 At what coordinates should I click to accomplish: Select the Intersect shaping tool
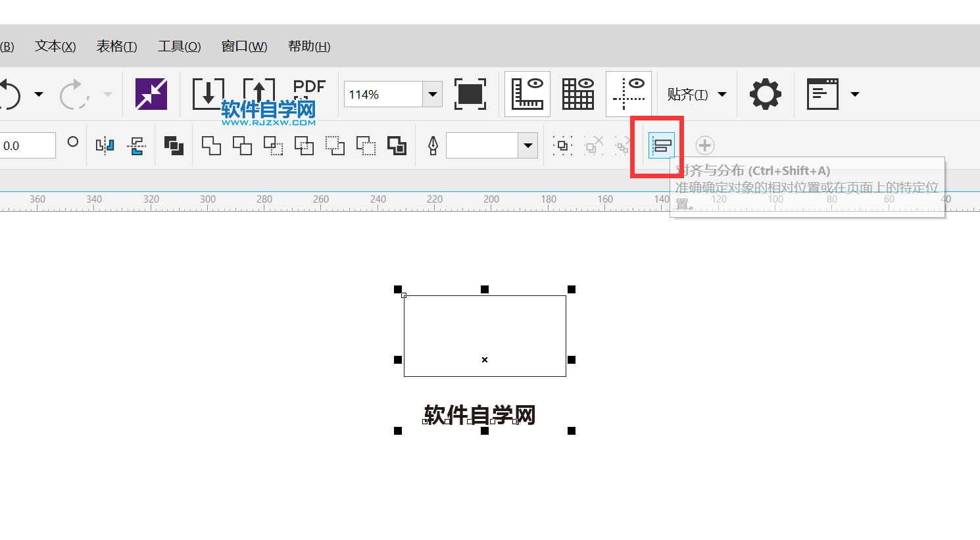(x=273, y=145)
